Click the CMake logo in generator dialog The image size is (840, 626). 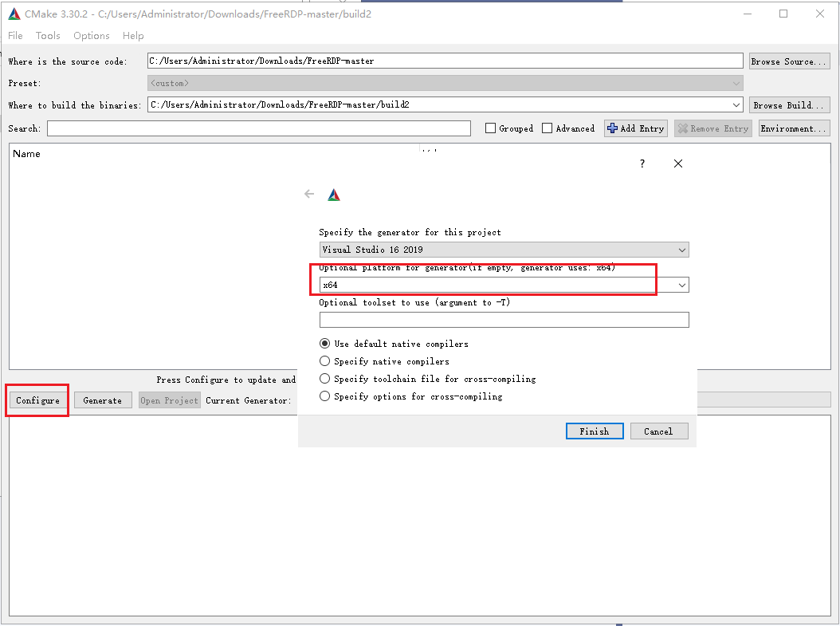[334, 195]
